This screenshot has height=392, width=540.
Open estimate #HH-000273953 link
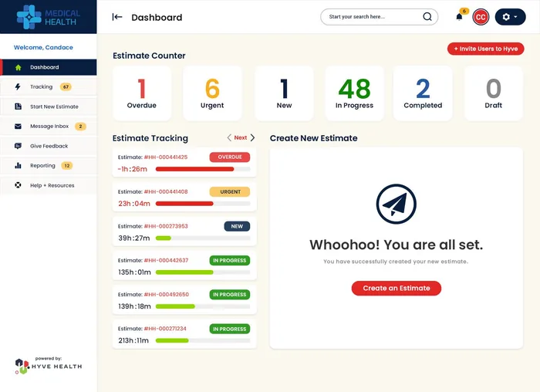coord(166,226)
